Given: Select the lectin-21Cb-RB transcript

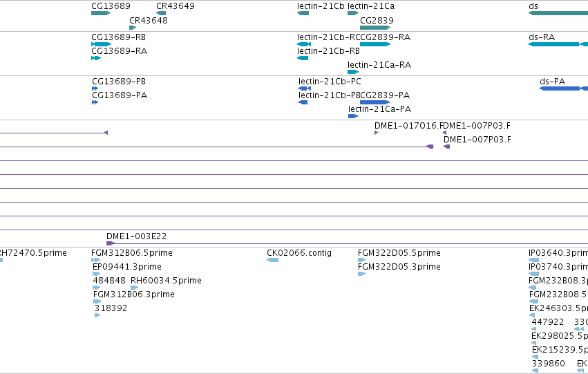Looking at the screenshot, I should pos(303,58).
